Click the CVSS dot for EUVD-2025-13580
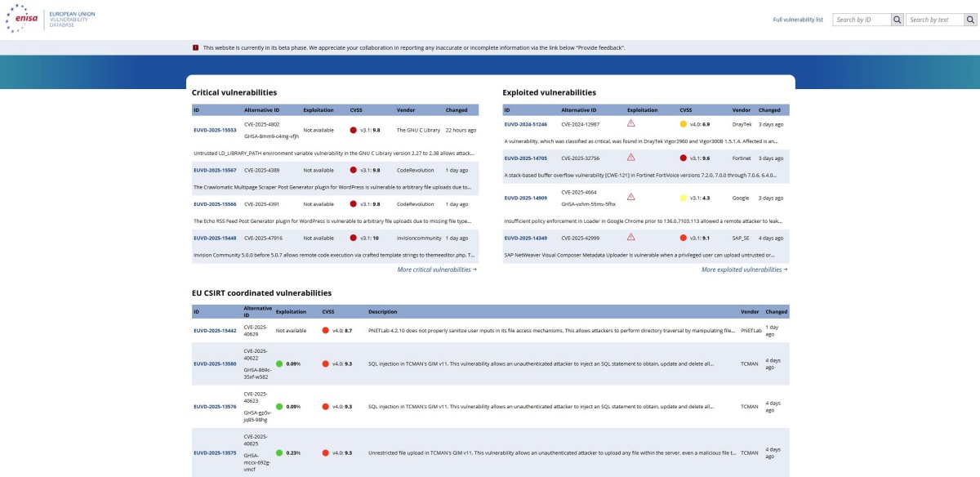The width and height of the screenshot is (980, 477). coord(326,363)
